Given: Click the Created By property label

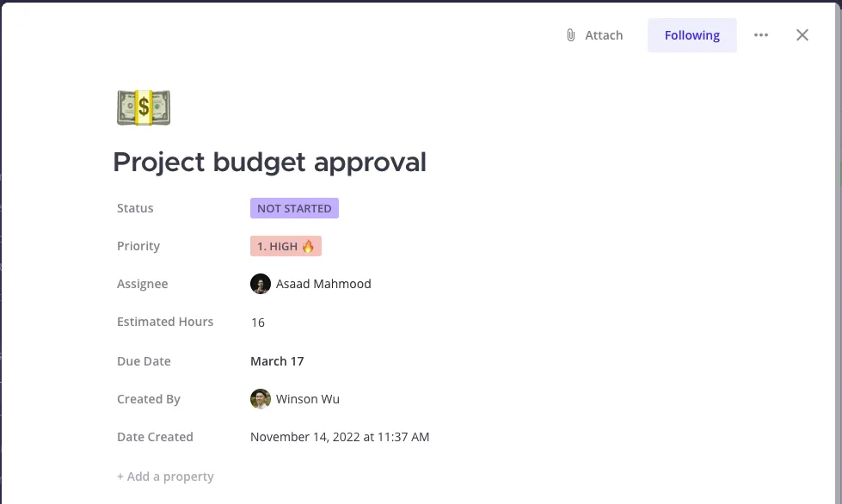Looking at the screenshot, I should pos(149,399).
